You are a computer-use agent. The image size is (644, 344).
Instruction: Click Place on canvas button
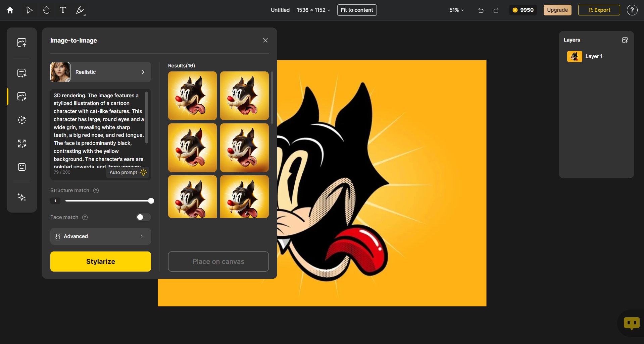point(218,262)
